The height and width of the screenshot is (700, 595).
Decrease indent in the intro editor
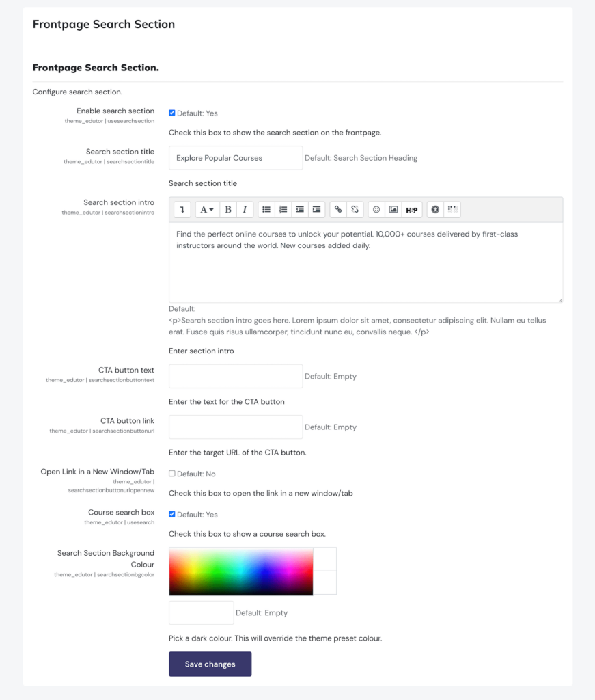(300, 210)
